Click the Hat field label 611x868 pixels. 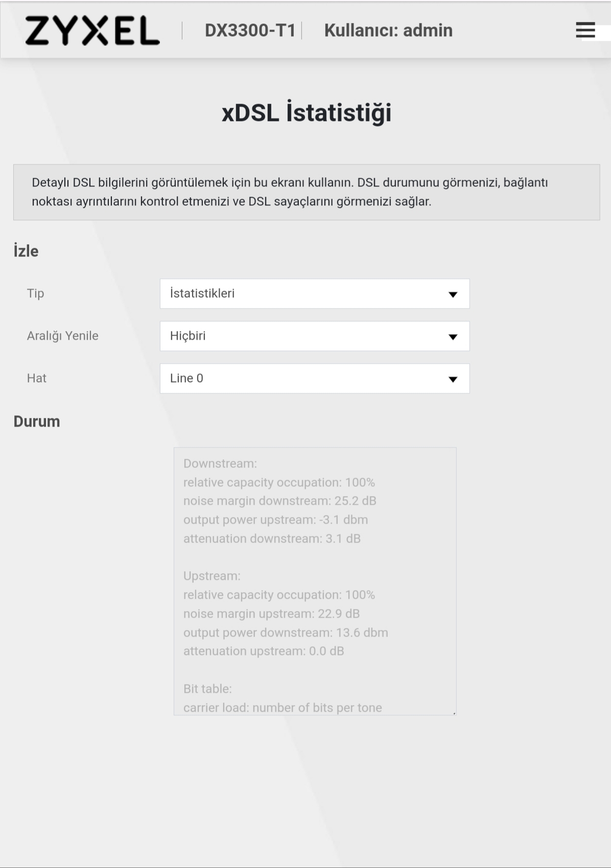[x=37, y=378]
